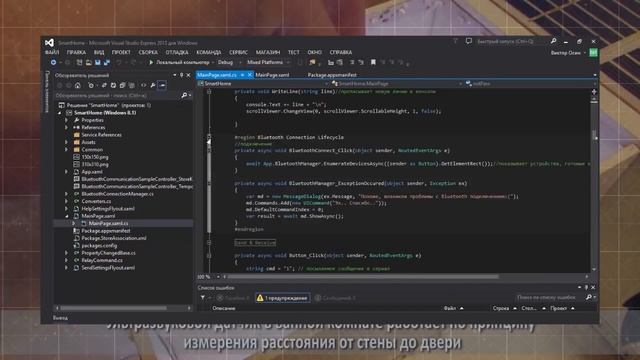Click the View Code icon in Solution Explorer

pyautogui.click(x=143, y=85)
